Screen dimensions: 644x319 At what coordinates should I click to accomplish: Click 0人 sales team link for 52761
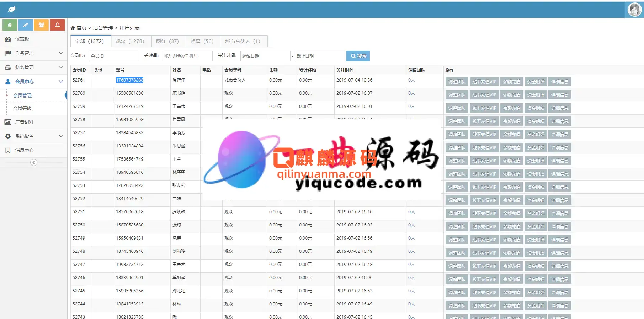click(411, 80)
